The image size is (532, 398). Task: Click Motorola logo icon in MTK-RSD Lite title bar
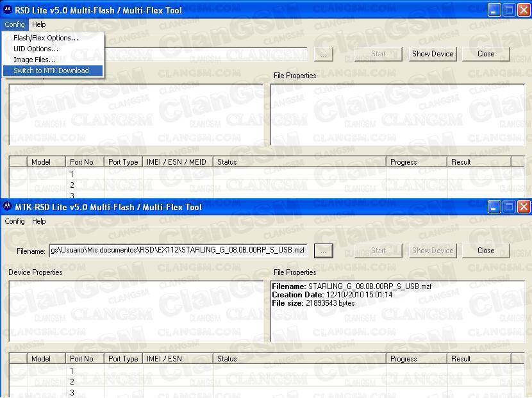tap(8, 207)
